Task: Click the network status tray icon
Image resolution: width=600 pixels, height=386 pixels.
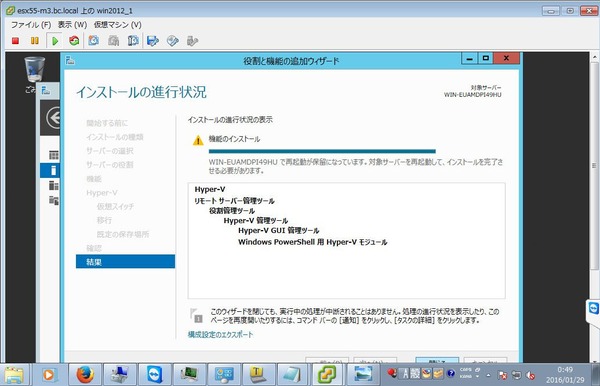Action: point(516,375)
